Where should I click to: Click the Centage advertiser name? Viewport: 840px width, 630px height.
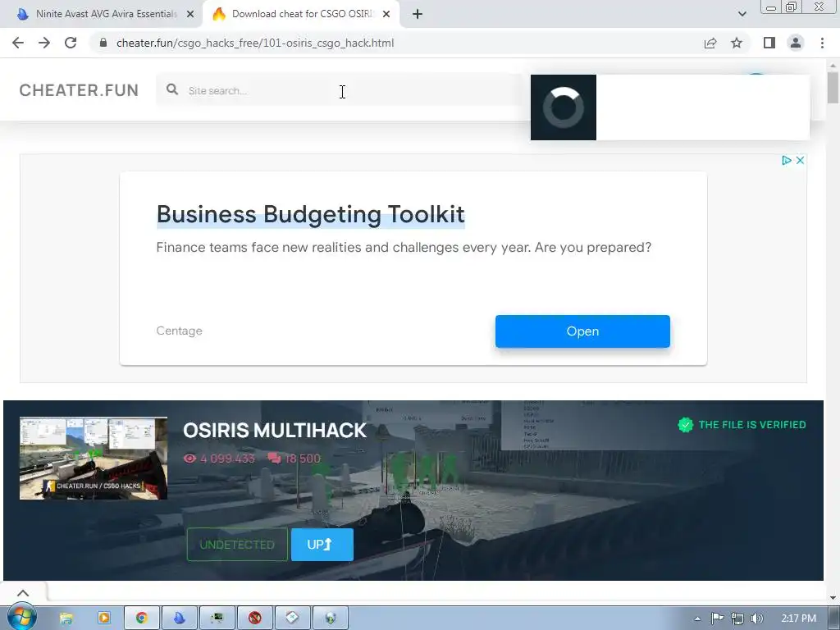pyautogui.click(x=179, y=331)
